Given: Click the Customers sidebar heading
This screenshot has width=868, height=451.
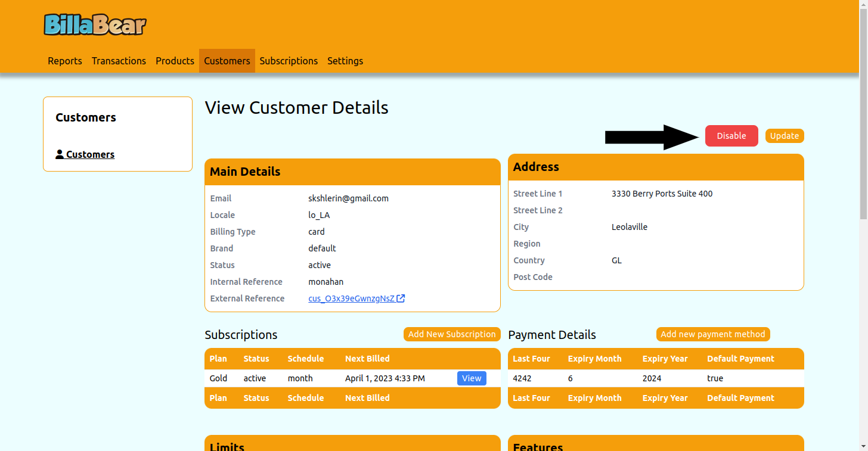Looking at the screenshot, I should 86,117.
